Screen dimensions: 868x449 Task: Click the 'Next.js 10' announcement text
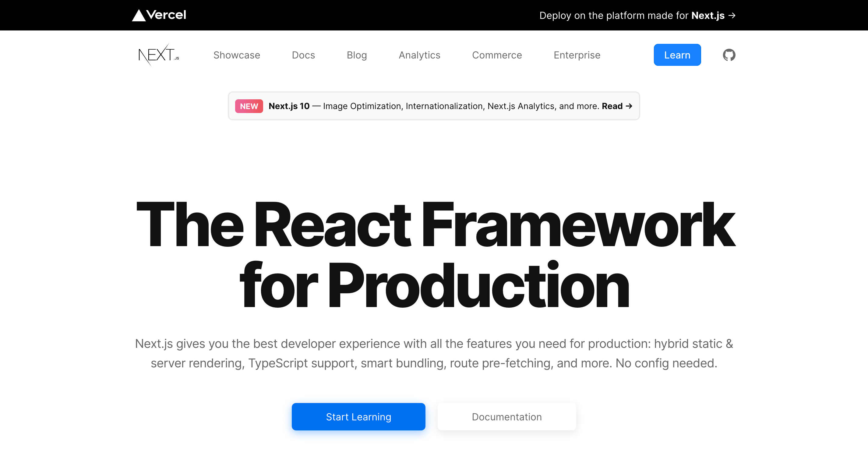click(289, 106)
